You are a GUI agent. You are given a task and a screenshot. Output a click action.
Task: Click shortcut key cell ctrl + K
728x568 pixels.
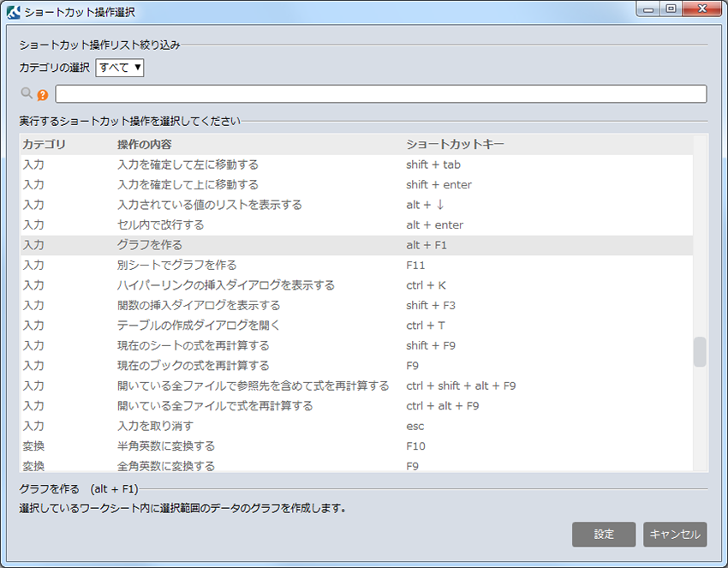click(x=426, y=285)
